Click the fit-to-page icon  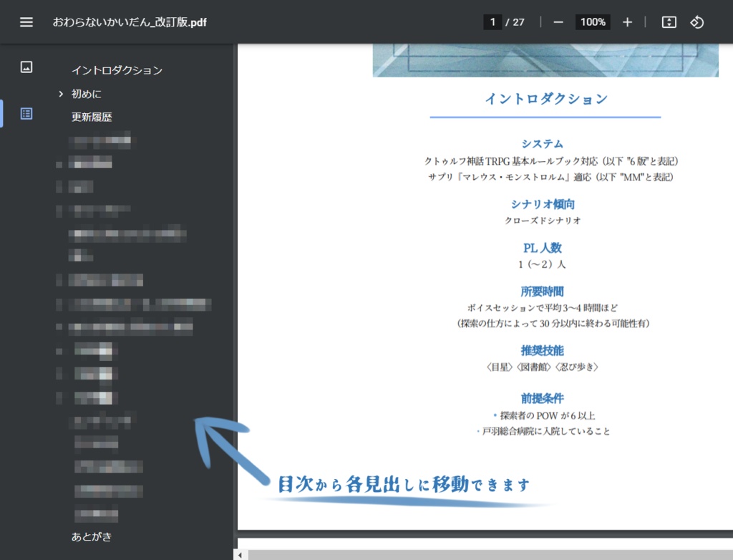[669, 21]
